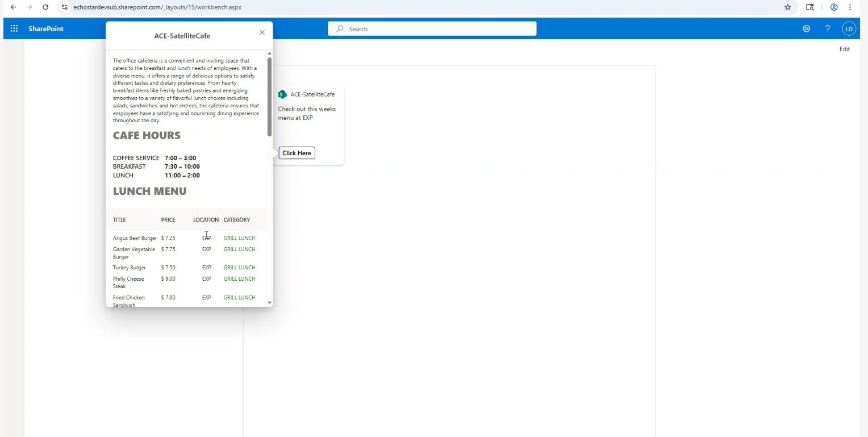Click the ACE-SatelliteCafe panel title
868x437 pixels.
coord(182,36)
